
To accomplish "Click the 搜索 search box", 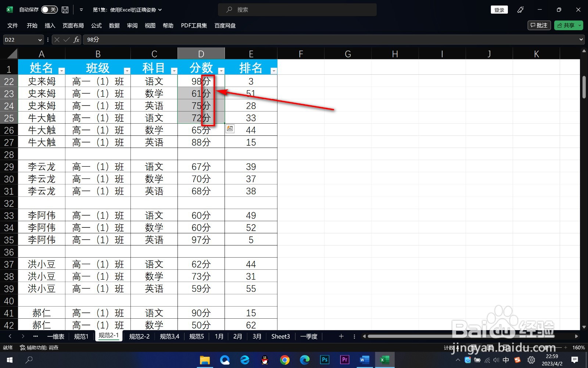I will tap(297, 10).
